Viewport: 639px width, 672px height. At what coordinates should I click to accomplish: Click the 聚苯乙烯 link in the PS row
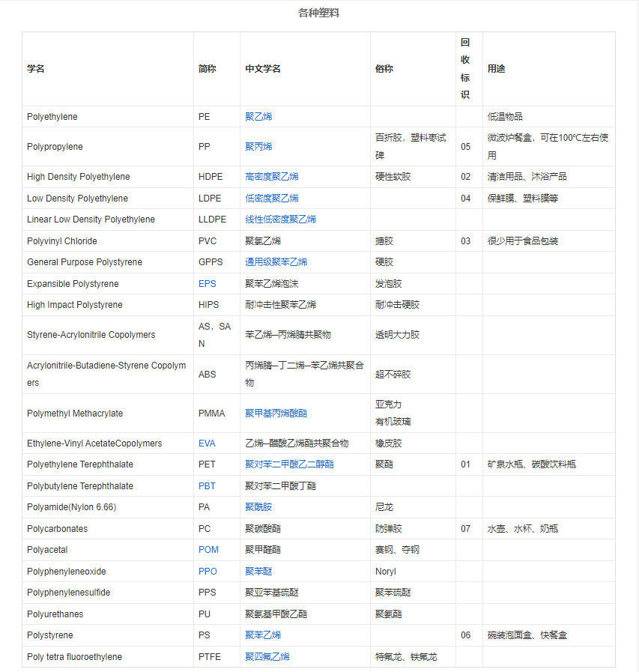pos(263,635)
